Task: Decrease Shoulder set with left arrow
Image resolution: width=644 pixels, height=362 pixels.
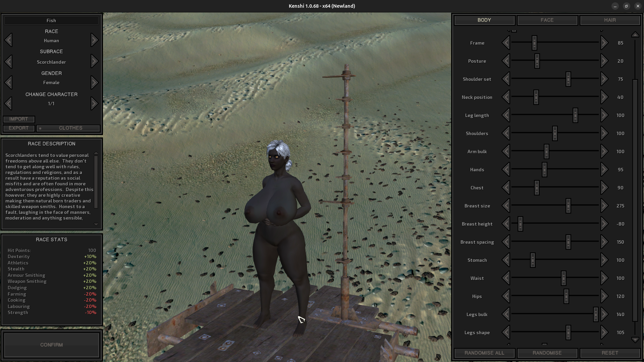Action: (506, 79)
